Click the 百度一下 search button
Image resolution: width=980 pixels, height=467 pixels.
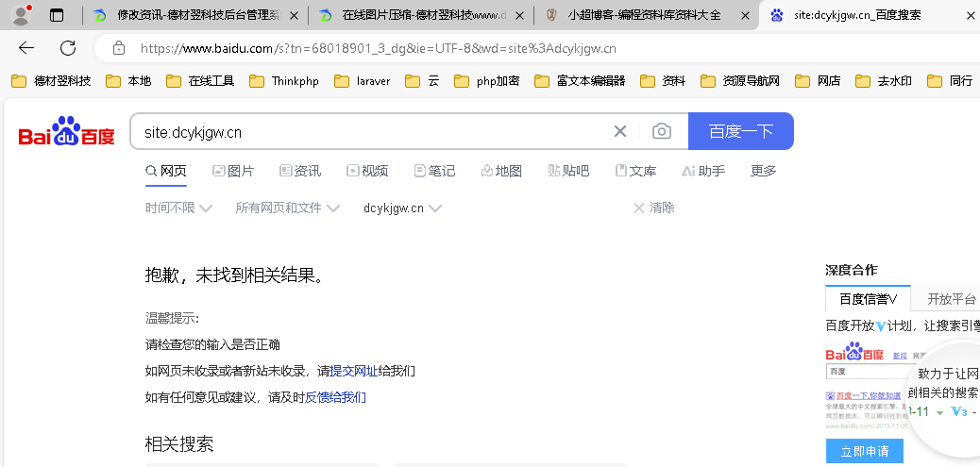(740, 131)
